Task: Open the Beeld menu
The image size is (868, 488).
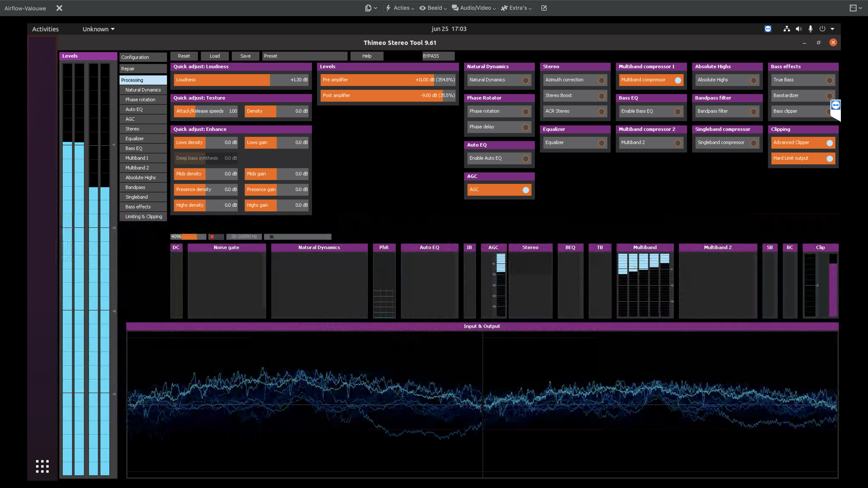Action: [x=433, y=8]
